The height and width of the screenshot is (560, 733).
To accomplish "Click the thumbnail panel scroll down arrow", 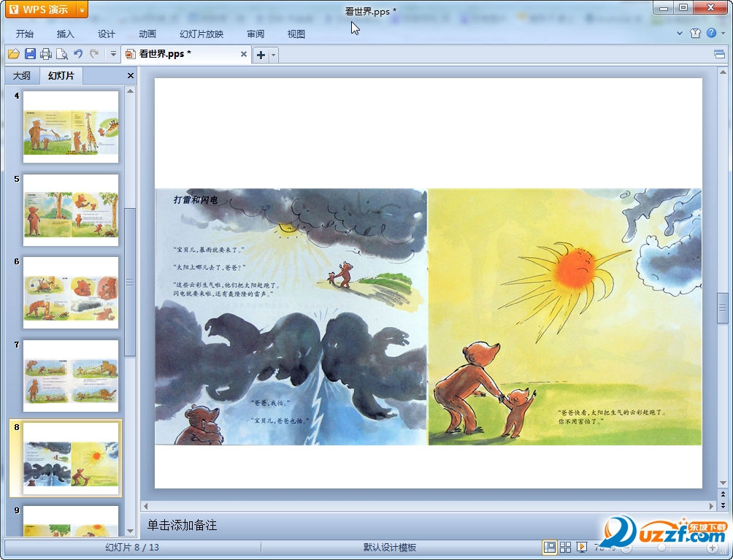I will pos(131,531).
